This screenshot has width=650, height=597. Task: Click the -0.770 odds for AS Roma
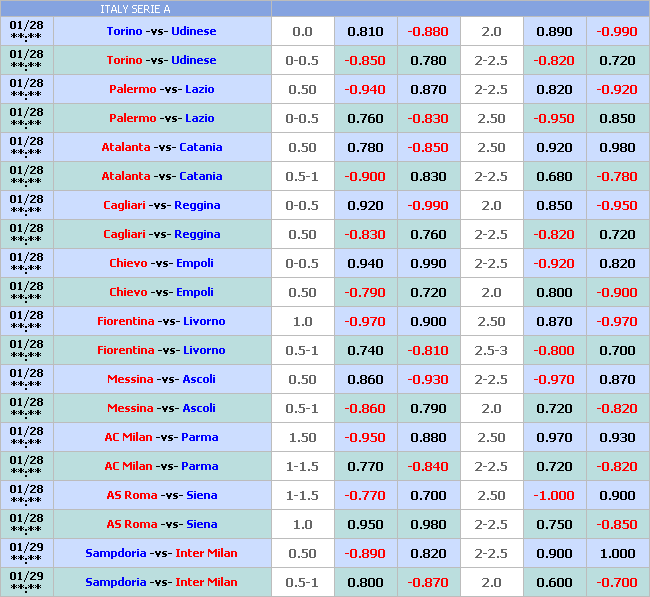tap(365, 495)
